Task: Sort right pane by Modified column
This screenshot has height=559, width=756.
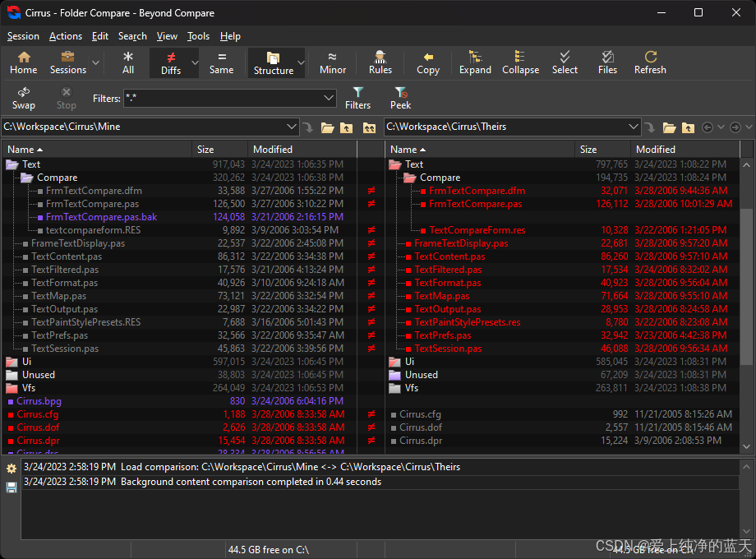Action: pos(685,150)
